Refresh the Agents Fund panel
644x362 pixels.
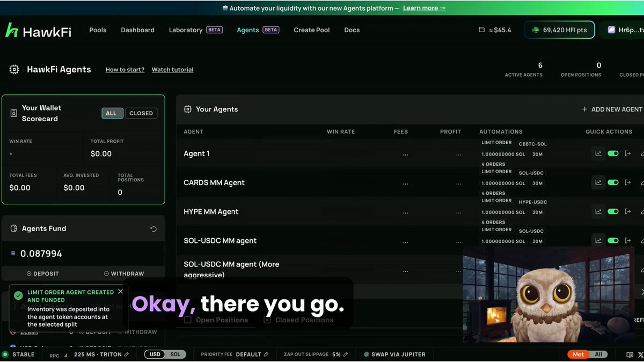pos(153,229)
